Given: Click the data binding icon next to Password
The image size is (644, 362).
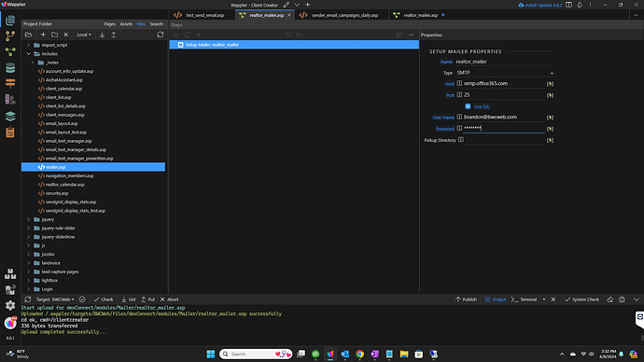Looking at the screenshot, I should click(x=550, y=129).
